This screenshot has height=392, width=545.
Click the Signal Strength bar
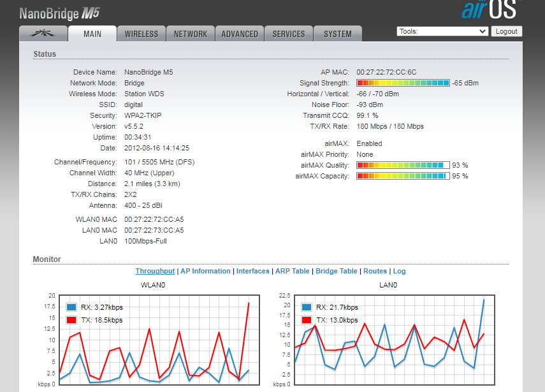(403, 83)
